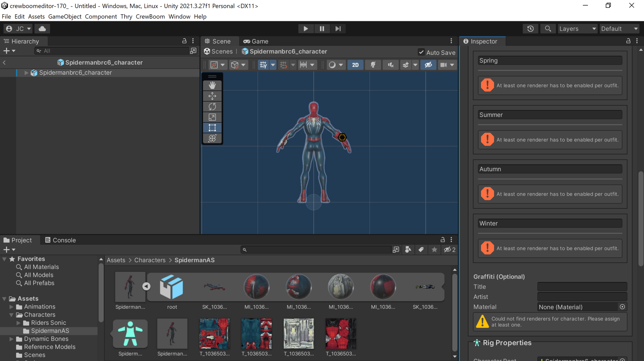The width and height of the screenshot is (644, 361).
Task: Open draw mode shaded dropdown
Action: pyautogui.click(x=336, y=65)
